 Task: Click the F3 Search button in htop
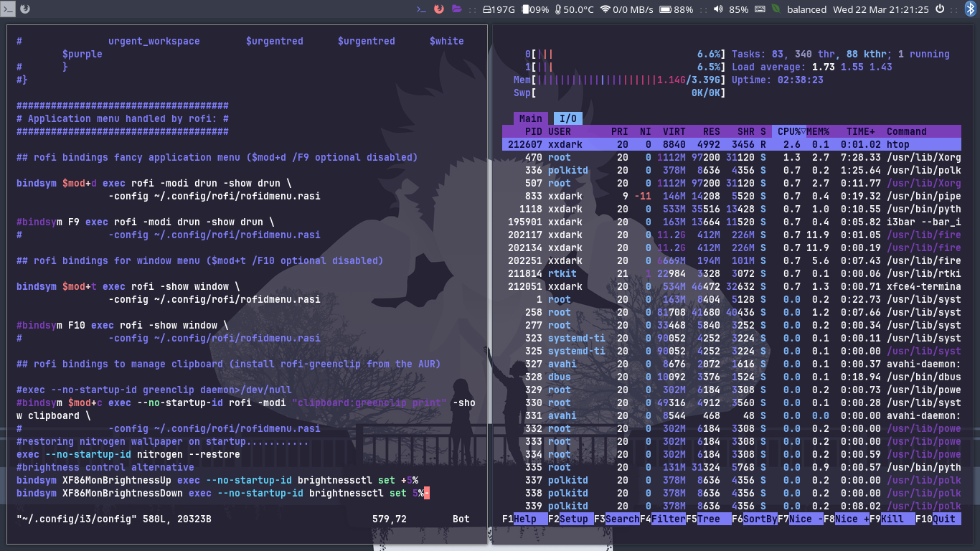coord(617,519)
